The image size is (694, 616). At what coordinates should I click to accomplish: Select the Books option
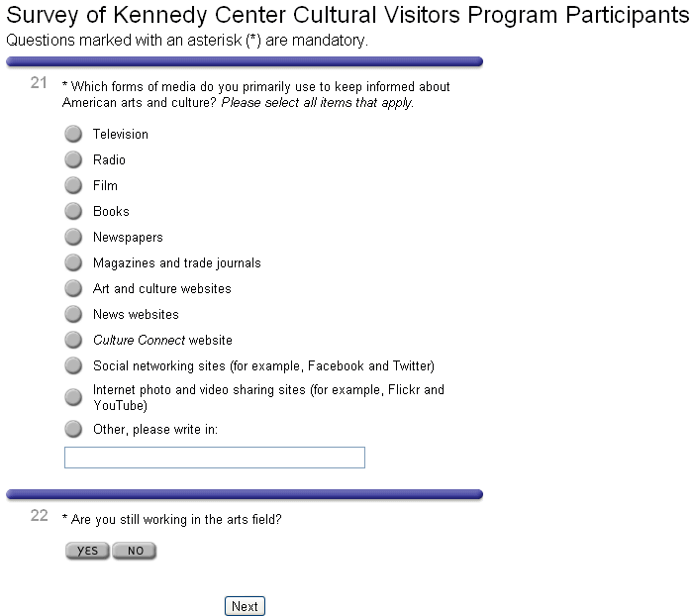73,211
